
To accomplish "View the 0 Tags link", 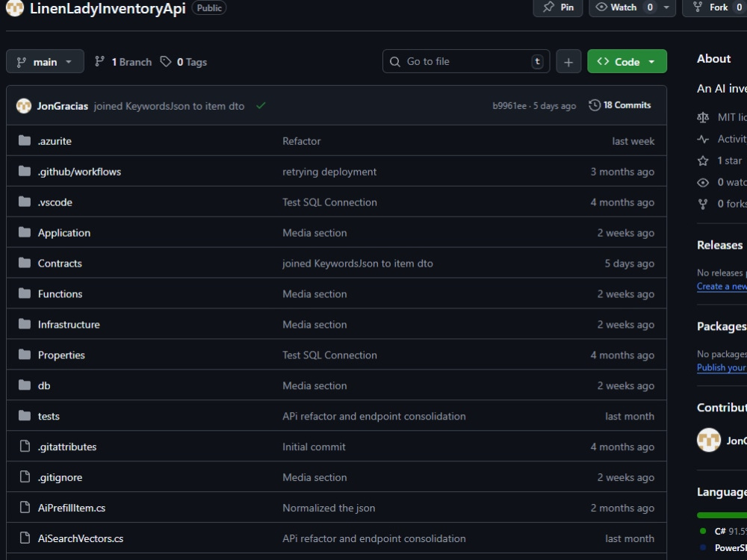I will [184, 62].
